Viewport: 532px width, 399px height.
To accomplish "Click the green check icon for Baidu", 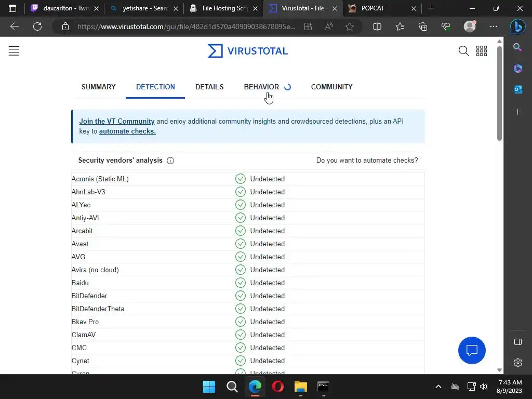I will point(241,283).
